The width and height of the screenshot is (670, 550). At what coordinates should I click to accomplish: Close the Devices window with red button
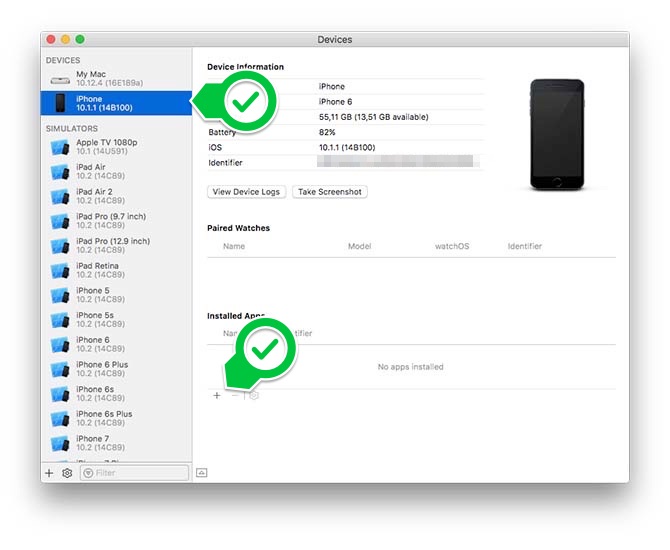tap(51, 39)
